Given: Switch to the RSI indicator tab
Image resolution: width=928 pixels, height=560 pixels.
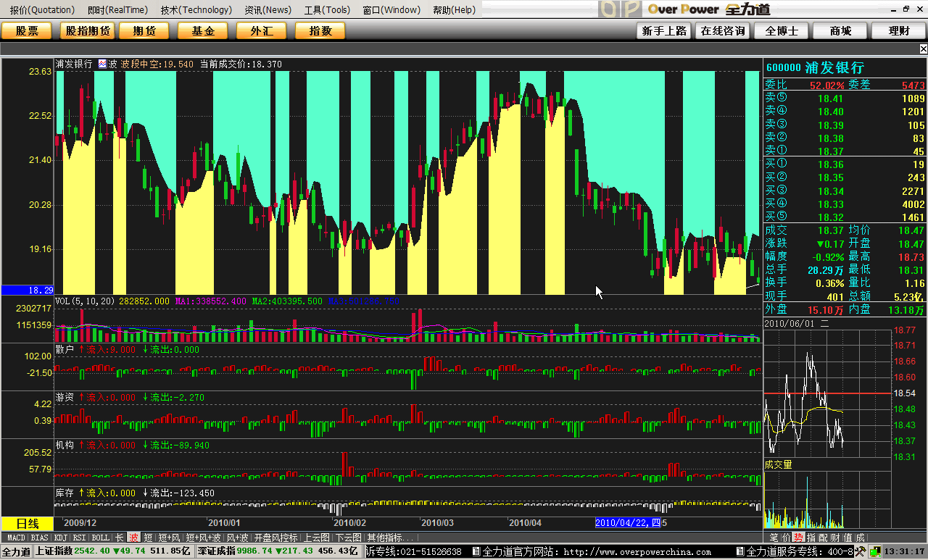Looking at the screenshot, I should (x=79, y=538).
